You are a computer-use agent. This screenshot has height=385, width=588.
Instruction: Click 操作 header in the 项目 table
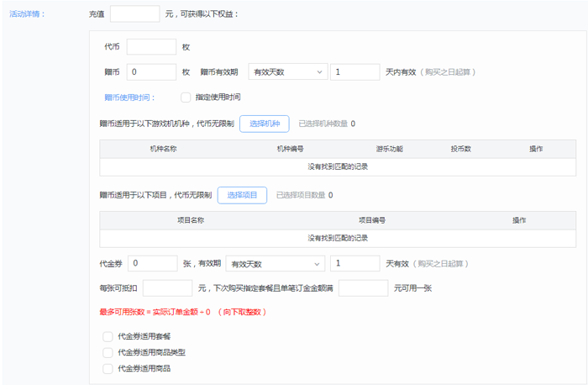pos(519,220)
